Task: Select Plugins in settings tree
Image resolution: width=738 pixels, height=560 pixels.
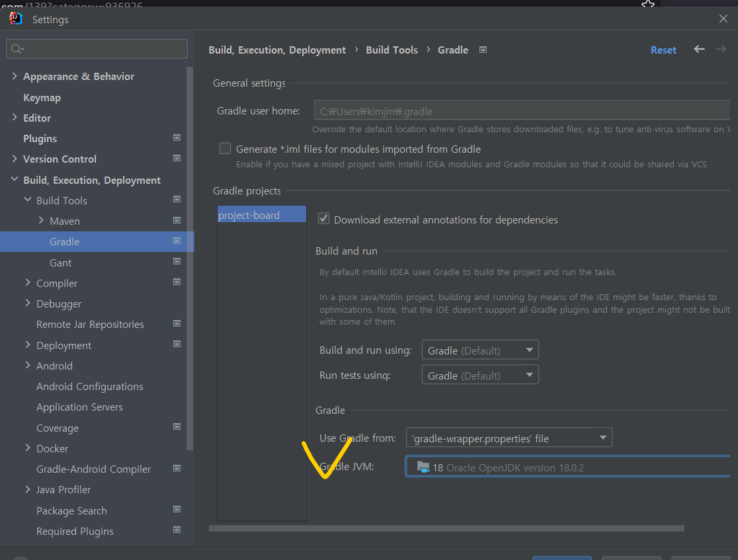Action: (40, 138)
